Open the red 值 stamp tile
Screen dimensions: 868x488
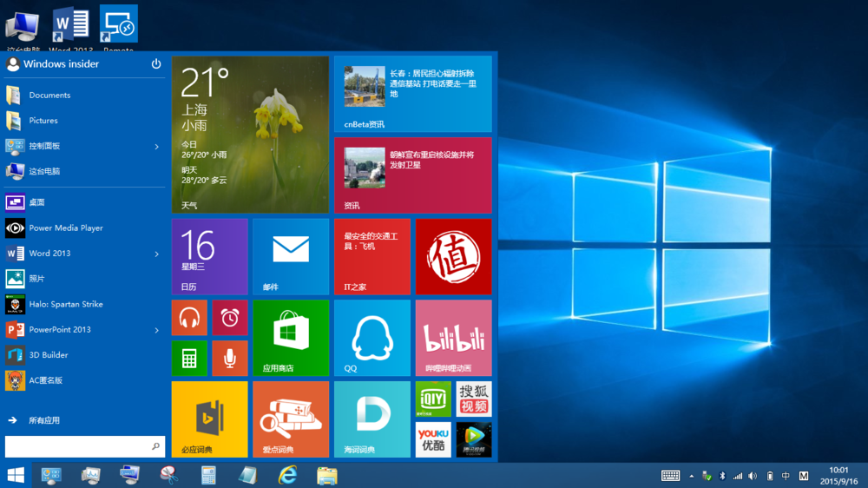(453, 256)
